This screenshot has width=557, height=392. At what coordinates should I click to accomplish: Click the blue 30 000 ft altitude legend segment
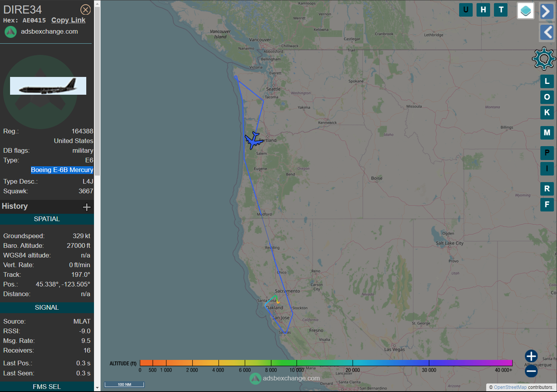tap(429, 363)
